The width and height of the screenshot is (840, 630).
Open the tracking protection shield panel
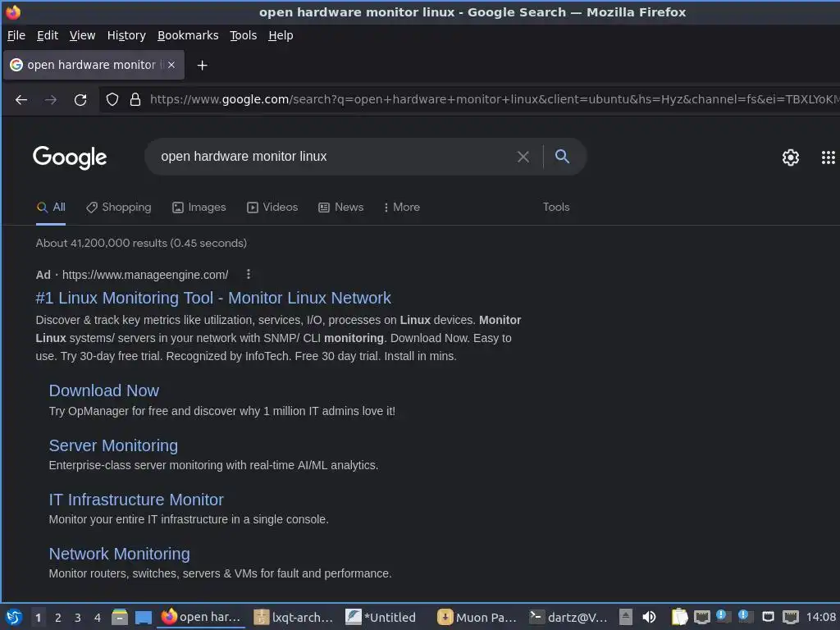coord(112,99)
